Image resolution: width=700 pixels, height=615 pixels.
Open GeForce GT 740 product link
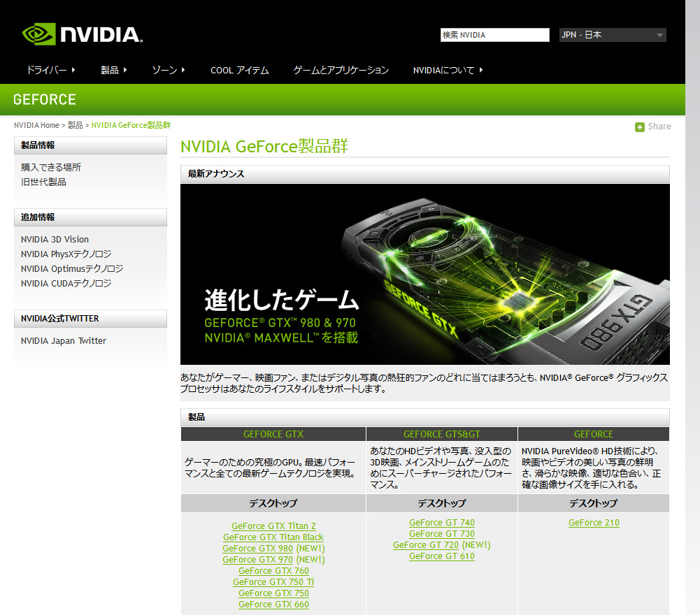click(x=442, y=523)
